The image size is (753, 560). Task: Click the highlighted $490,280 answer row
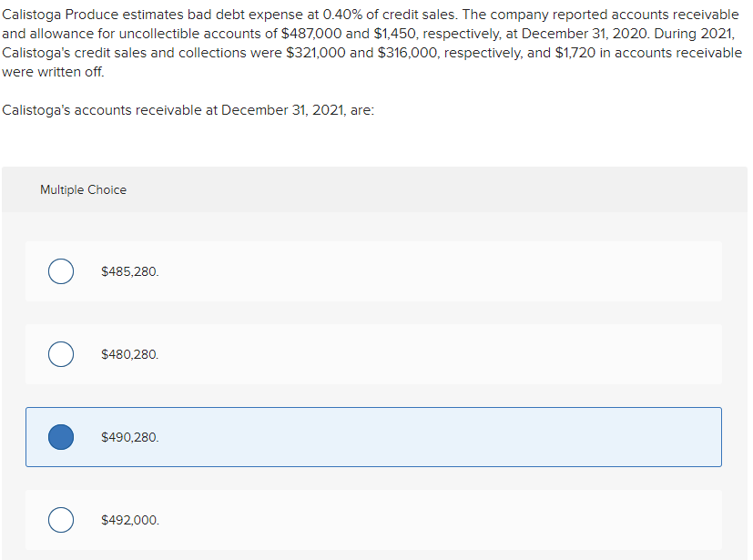point(373,437)
